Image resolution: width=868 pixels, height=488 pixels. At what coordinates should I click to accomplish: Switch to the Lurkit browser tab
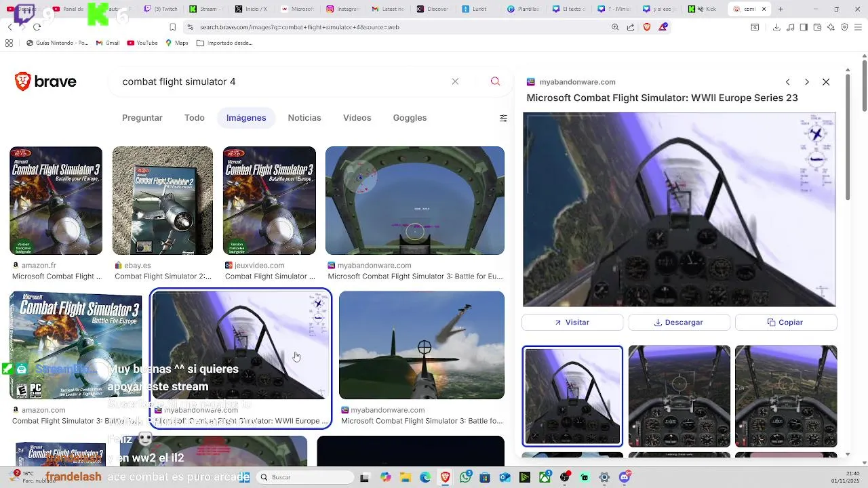coord(478,9)
